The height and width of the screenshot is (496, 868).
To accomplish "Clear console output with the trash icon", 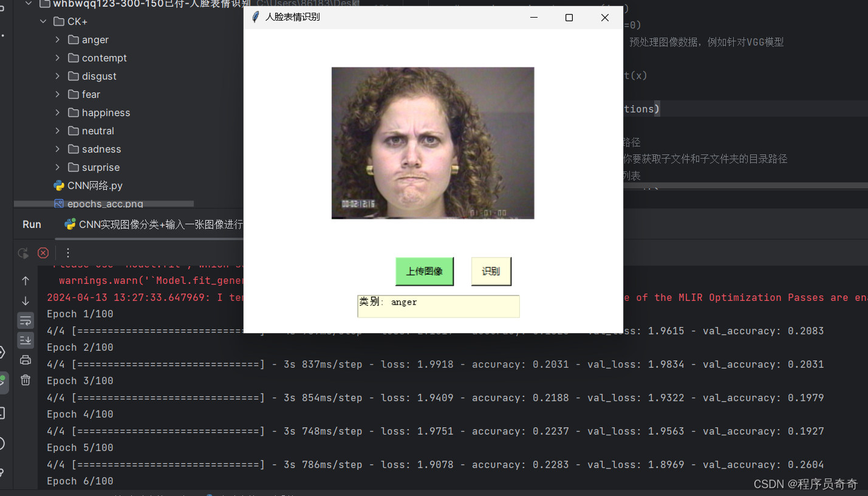I will [26, 380].
